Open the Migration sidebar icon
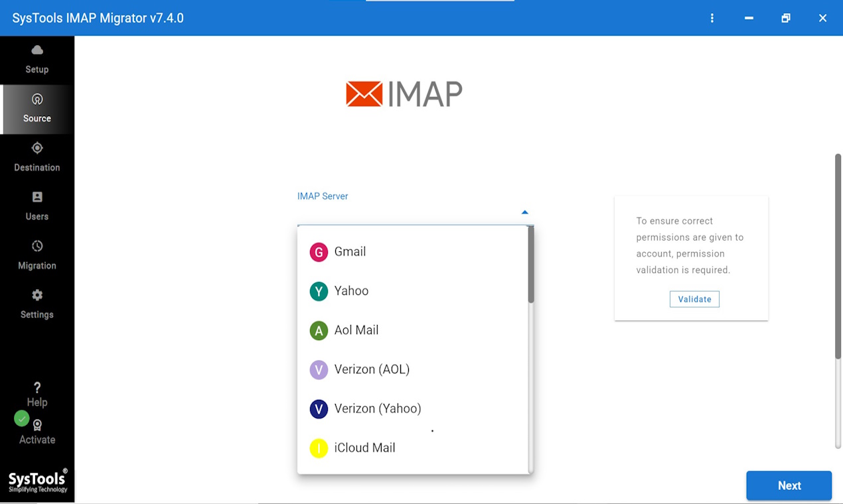The image size is (843, 504). 37,247
